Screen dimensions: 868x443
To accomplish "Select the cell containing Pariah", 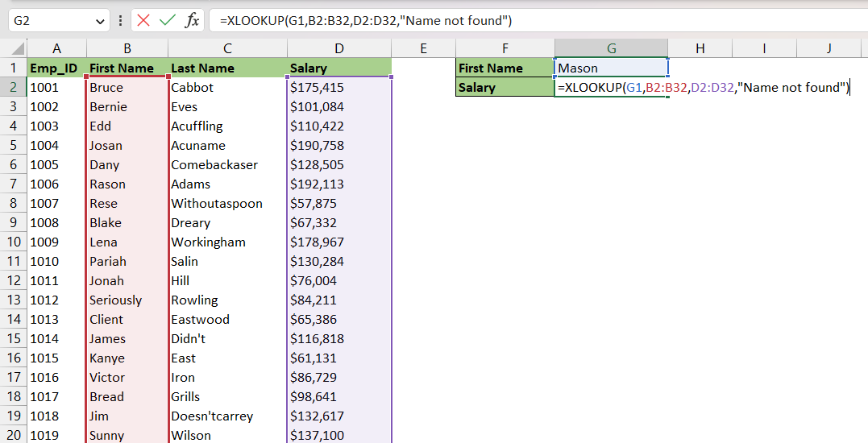I will pyautogui.click(x=127, y=262).
